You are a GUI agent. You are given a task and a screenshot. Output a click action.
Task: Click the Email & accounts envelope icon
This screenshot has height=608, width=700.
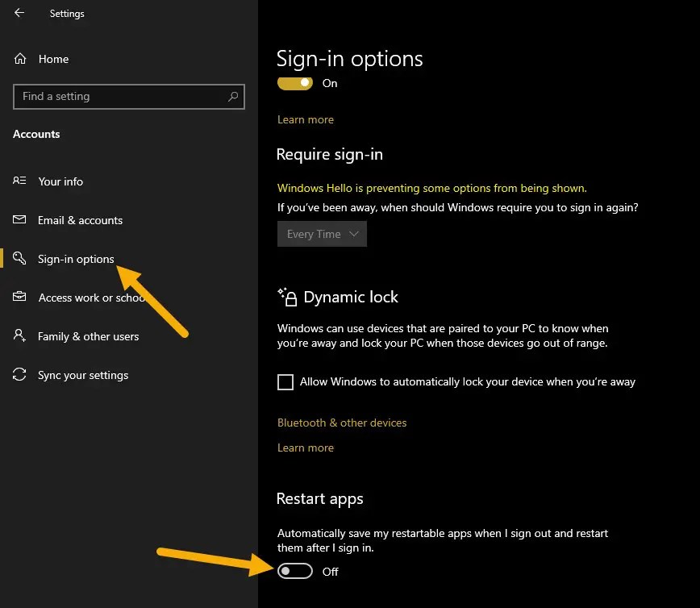coord(19,219)
